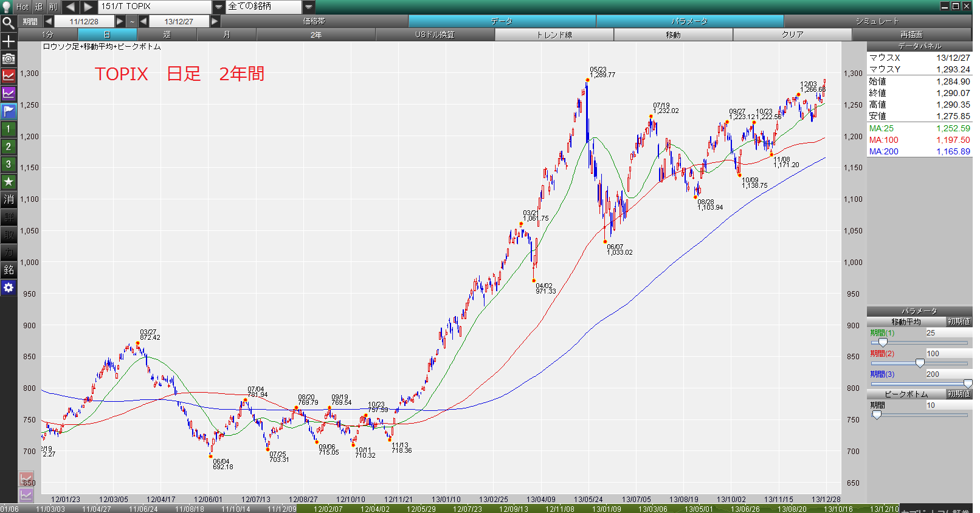Select the crosshair plus tool in the sidebar

click(x=9, y=41)
